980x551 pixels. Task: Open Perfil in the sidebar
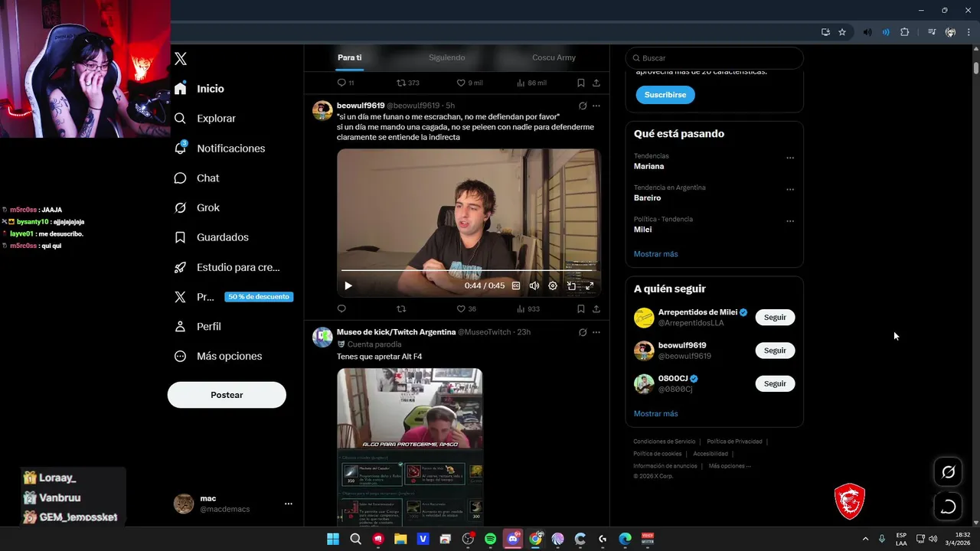198,326
